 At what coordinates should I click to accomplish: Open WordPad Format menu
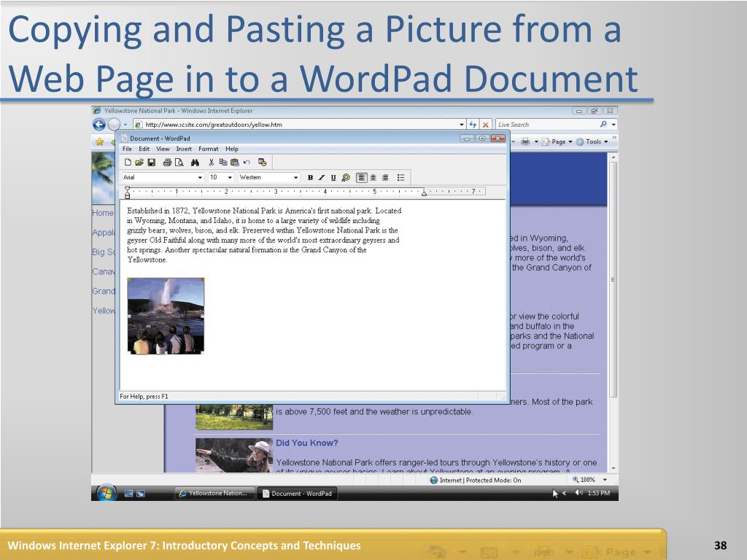(208, 149)
